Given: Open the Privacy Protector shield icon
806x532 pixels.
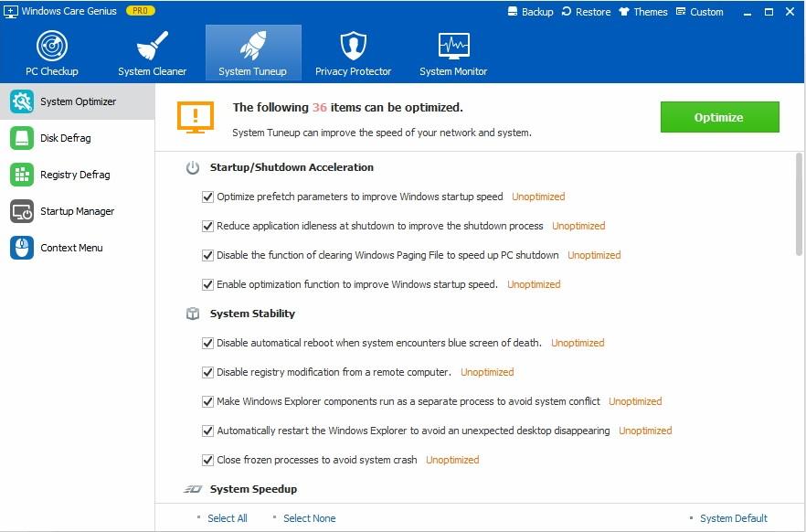Looking at the screenshot, I should coord(353,46).
